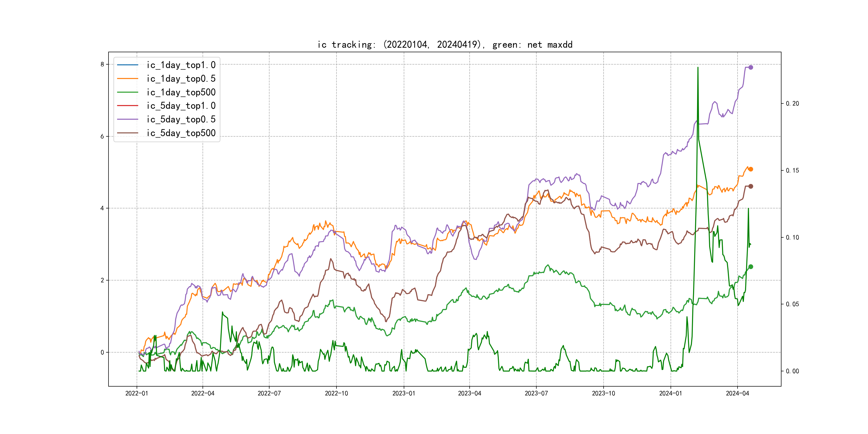Screen dimensions: 868x434
Task: Click the right axis tick label 0.20
Action: pos(792,103)
